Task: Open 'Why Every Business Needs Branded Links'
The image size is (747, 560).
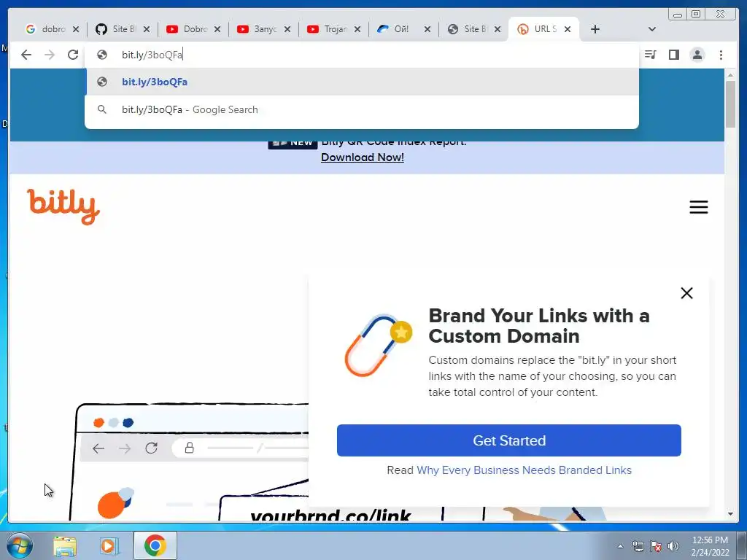Action: pos(524,470)
